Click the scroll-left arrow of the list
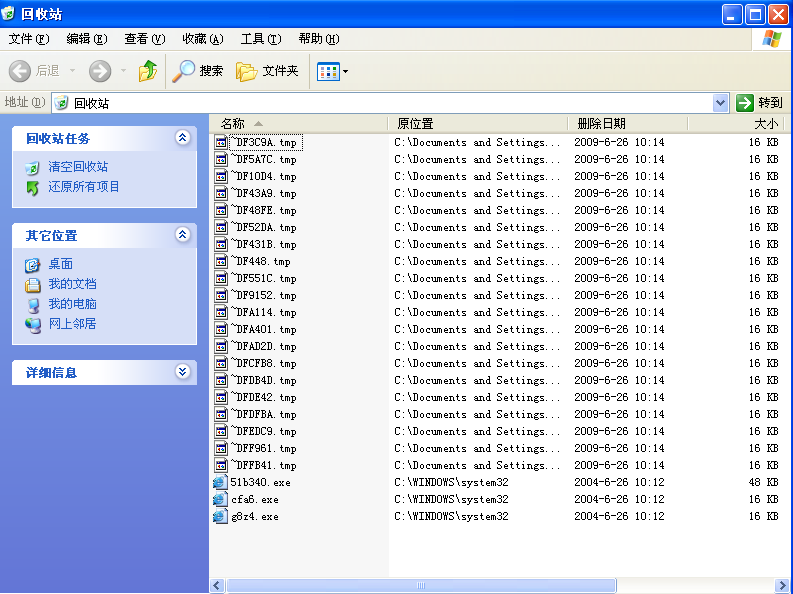This screenshot has height=594, width=793. pos(217,585)
